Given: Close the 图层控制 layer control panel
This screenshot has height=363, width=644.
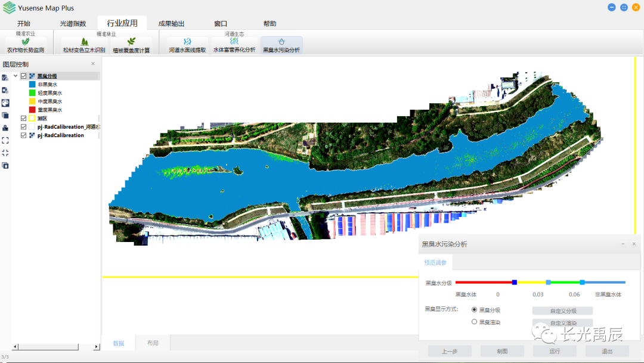Looking at the screenshot, I should pyautogui.click(x=93, y=64).
